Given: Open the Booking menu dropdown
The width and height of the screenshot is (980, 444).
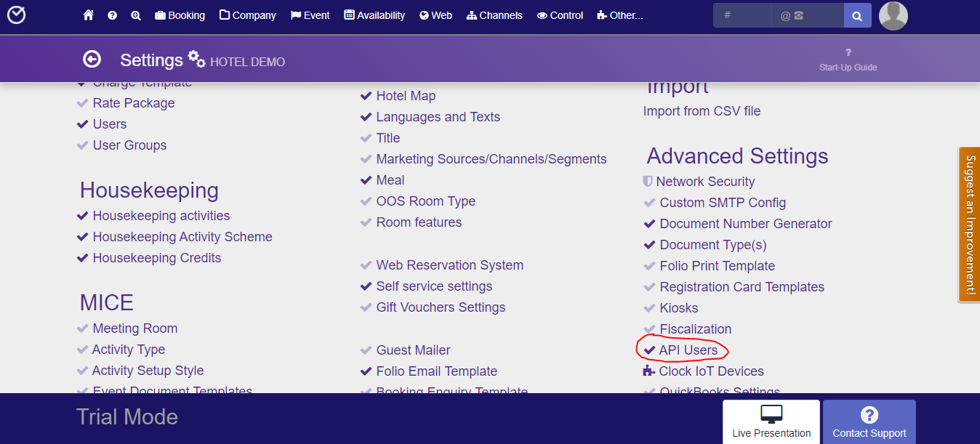Looking at the screenshot, I should click(x=180, y=15).
